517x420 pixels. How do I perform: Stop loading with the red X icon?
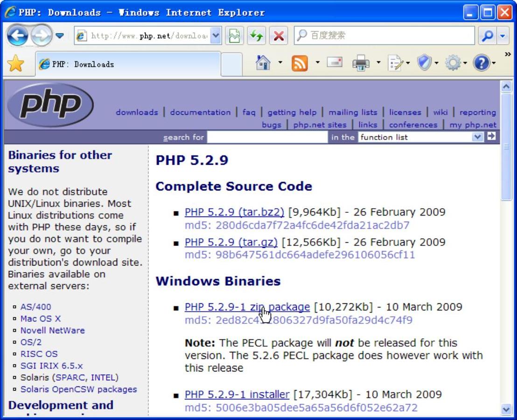click(x=279, y=35)
